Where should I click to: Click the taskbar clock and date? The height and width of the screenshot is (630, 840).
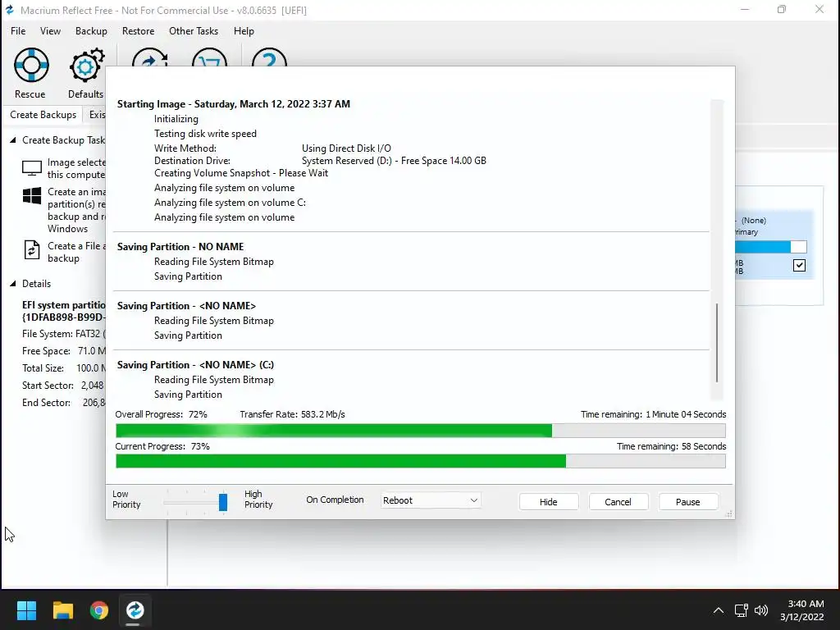click(802, 610)
